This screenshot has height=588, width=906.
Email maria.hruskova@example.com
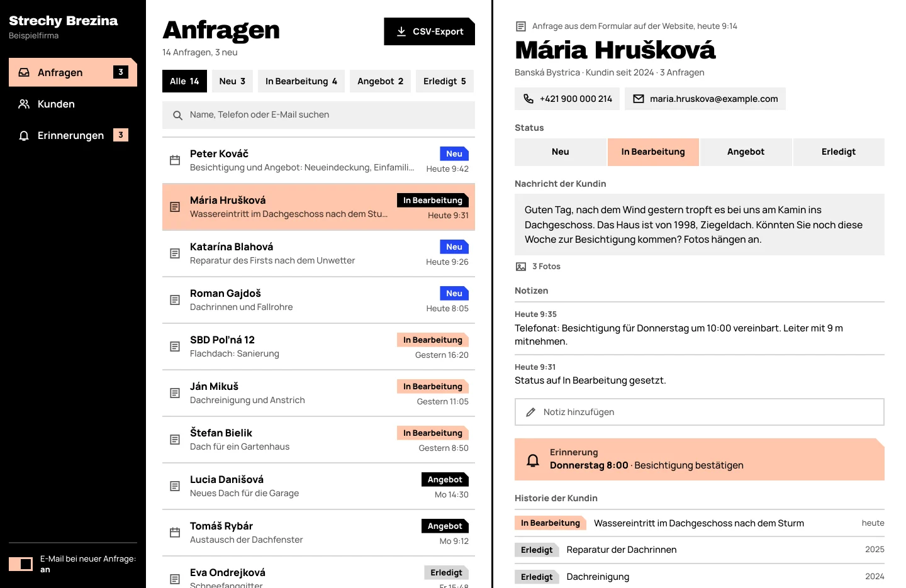point(705,99)
